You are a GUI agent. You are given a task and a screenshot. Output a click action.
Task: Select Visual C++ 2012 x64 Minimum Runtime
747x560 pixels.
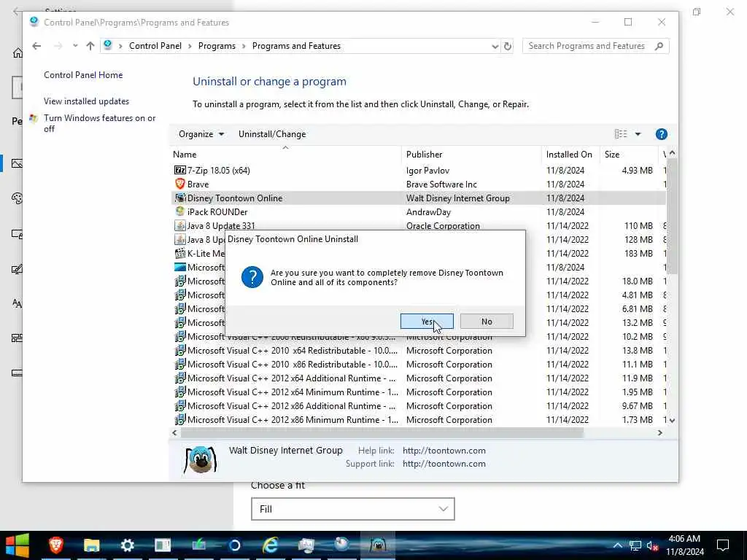coord(293,392)
